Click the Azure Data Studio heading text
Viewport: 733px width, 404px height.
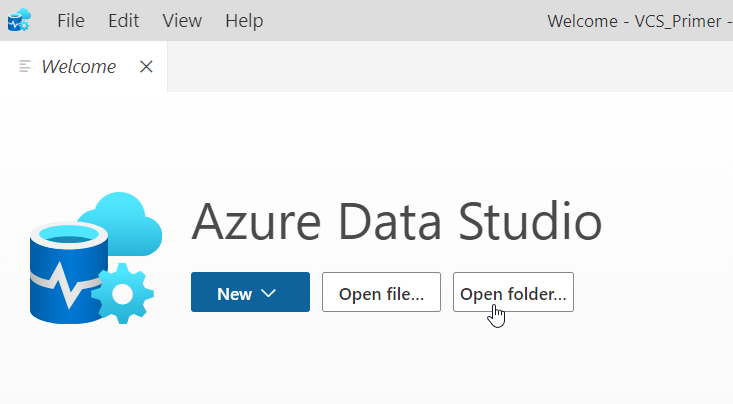point(396,222)
